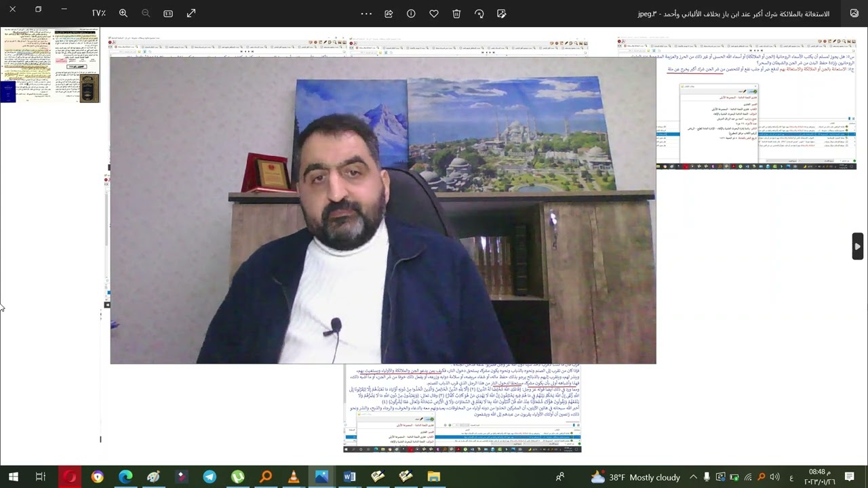This screenshot has width=868, height=488.
Task: Open the See more ellipsis menu
Action: pyautogui.click(x=366, y=14)
